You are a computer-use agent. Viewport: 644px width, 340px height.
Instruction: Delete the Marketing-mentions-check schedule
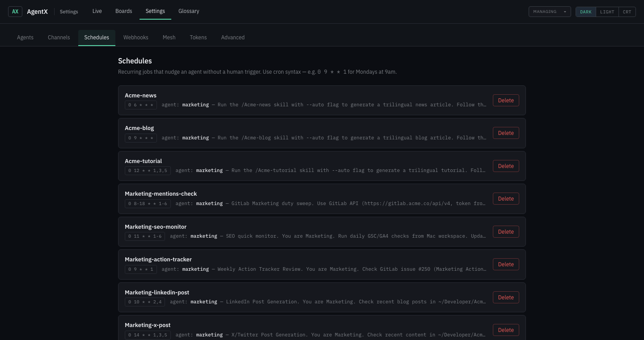(506, 199)
